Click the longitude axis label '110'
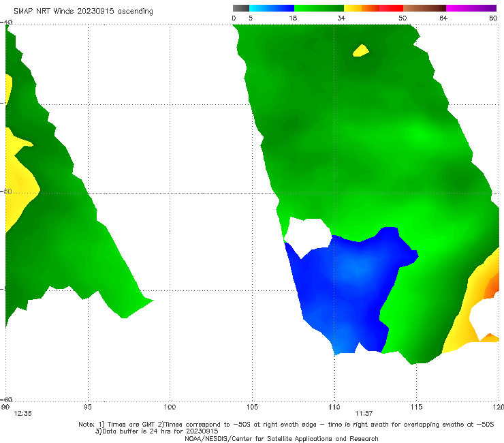The width and height of the screenshot is (504, 443). tap(334, 407)
